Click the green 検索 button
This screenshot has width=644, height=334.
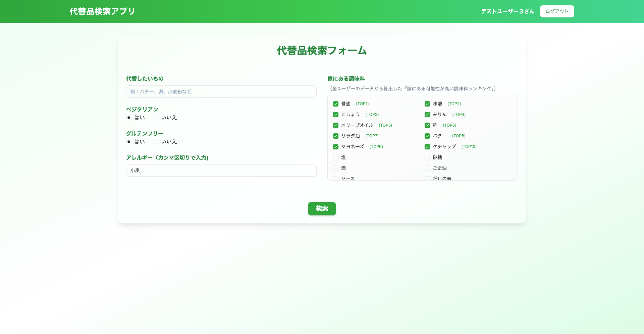pos(322,209)
